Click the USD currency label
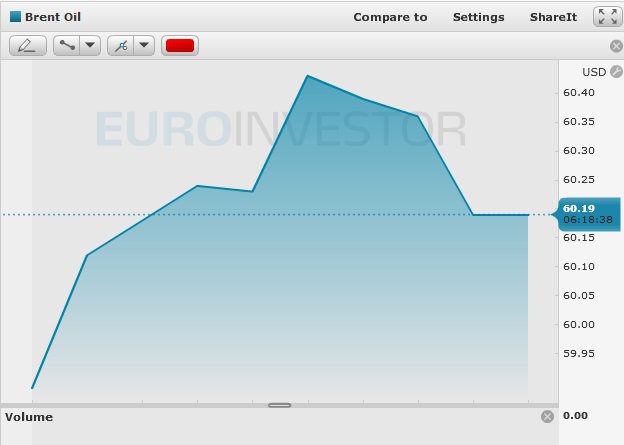Screen dimensions: 624x445 point(594,72)
